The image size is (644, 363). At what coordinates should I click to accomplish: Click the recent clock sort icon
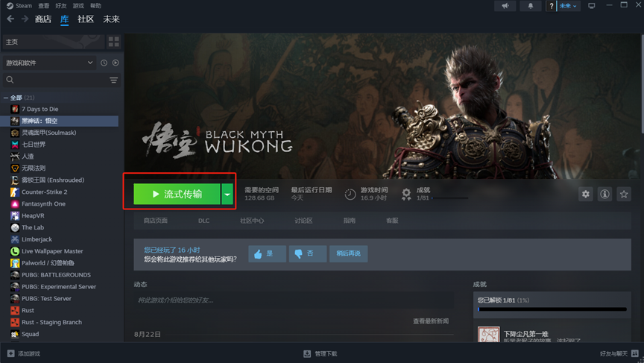click(x=104, y=63)
